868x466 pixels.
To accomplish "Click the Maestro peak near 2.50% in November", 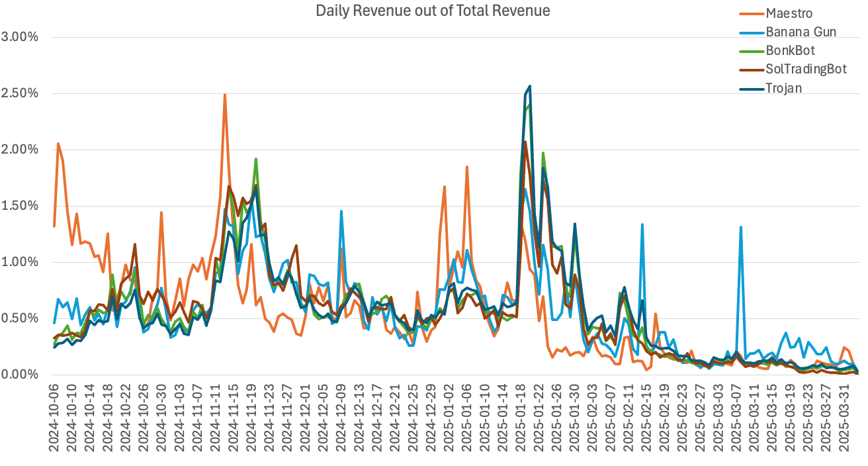I will [225, 95].
